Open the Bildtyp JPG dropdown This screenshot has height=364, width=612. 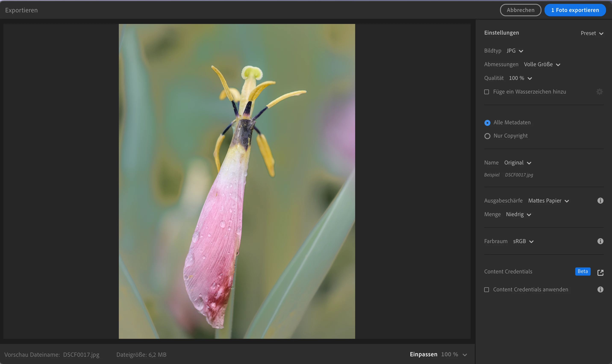click(x=515, y=51)
